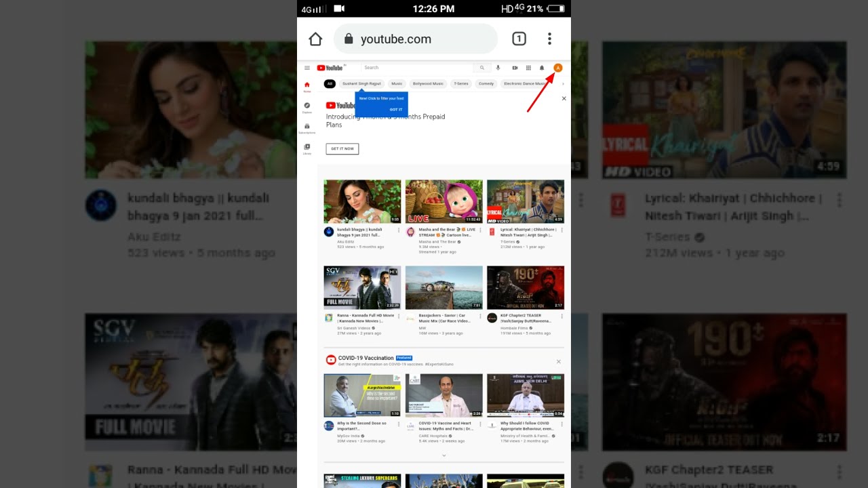Open the KGF Chapter2 Teaser thumbnail

(526, 287)
